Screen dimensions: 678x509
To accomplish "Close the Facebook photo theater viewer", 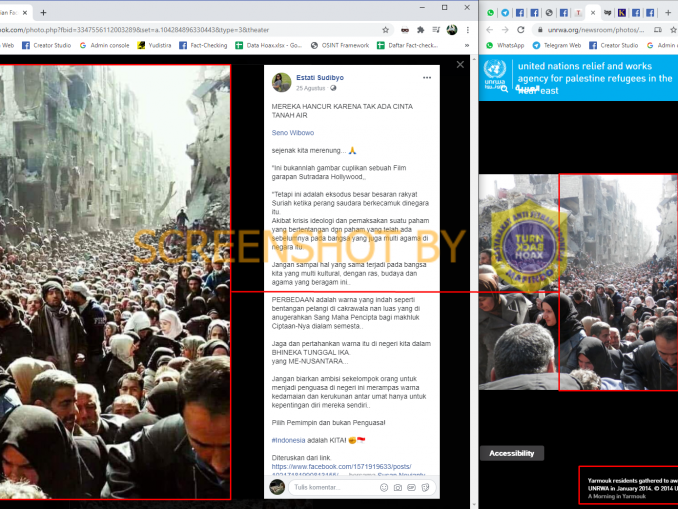I will pos(460,64).
